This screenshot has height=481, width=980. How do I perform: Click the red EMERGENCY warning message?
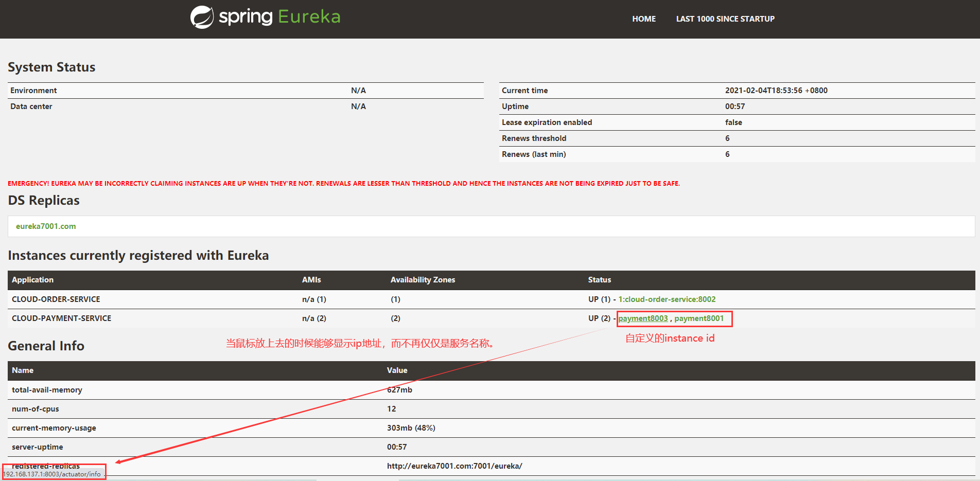click(344, 184)
